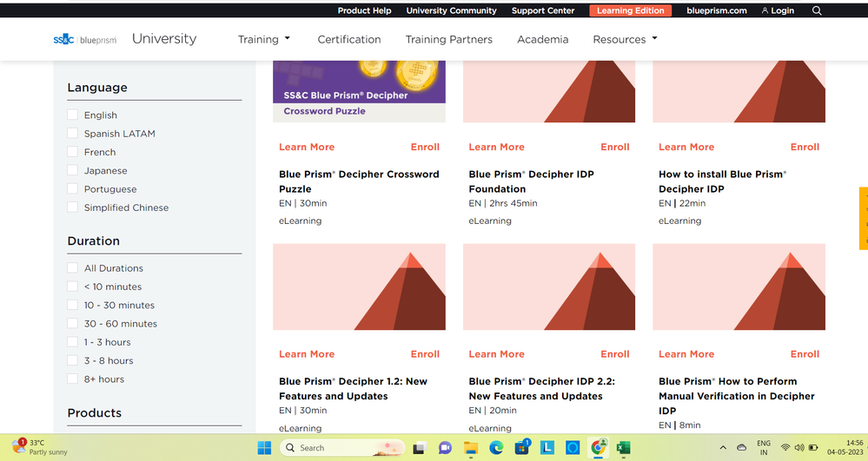The height and width of the screenshot is (461, 868).
Task: Enroll in Decipher Crossword Puzzle course
Action: coord(425,147)
